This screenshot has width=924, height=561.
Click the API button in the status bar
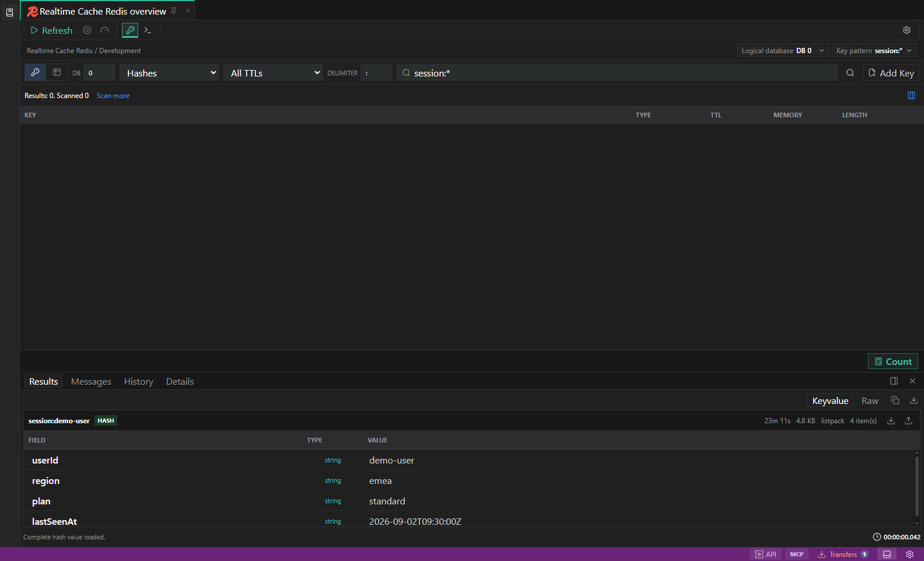tap(765, 555)
